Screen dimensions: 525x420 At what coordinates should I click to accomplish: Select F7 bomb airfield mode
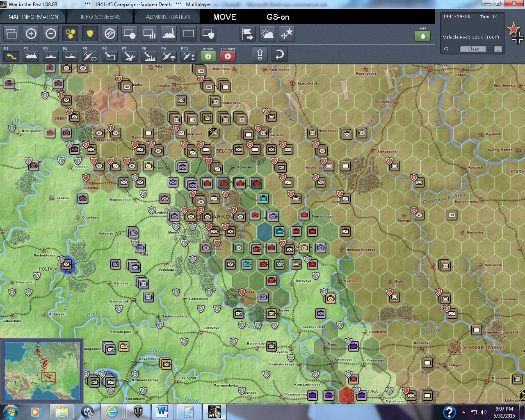pos(130,56)
